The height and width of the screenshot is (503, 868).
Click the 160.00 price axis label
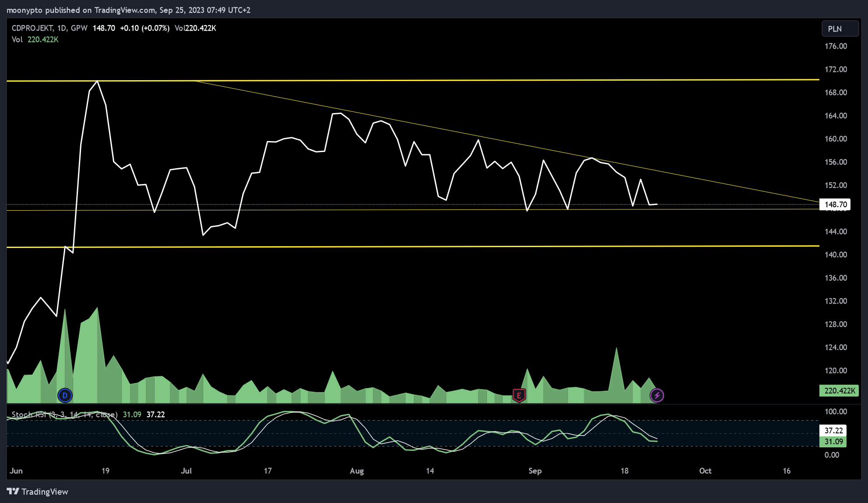(836, 139)
